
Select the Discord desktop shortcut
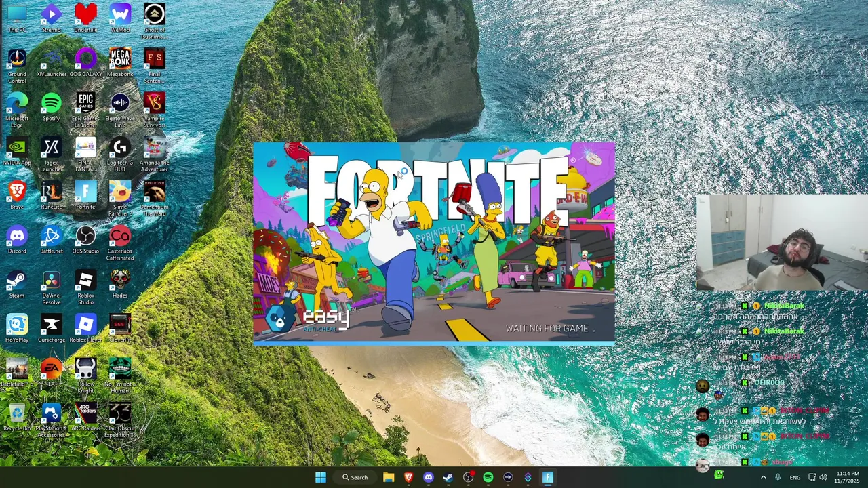[17, 240]
